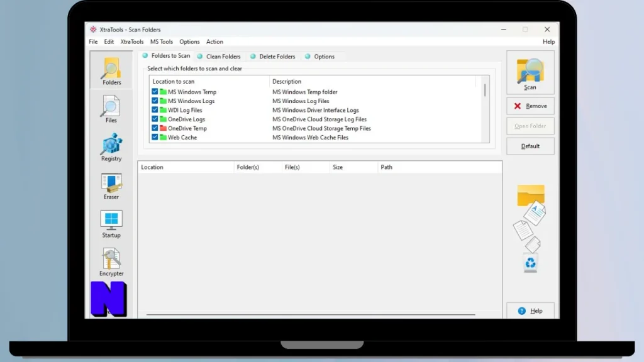Screen dimensions: 644x362
Task: Click the blue question mark Help icon
Action: point(521,311)
